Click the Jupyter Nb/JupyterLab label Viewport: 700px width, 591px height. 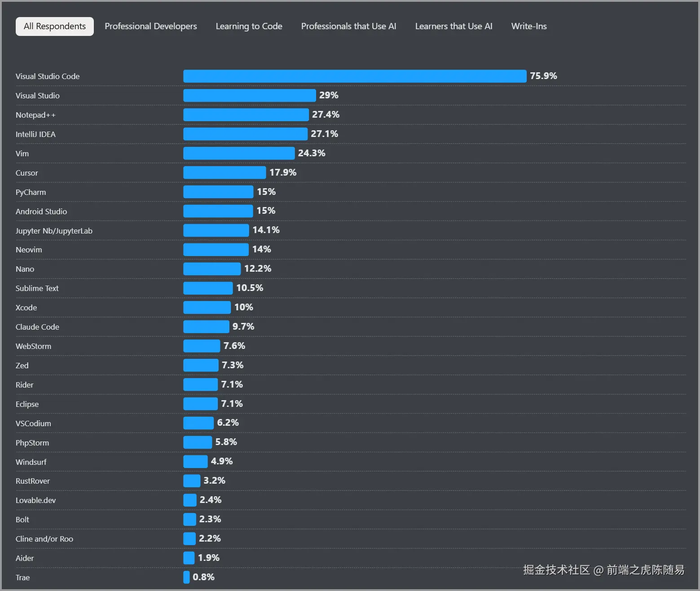pyautogui.click(x=54, y=231)
